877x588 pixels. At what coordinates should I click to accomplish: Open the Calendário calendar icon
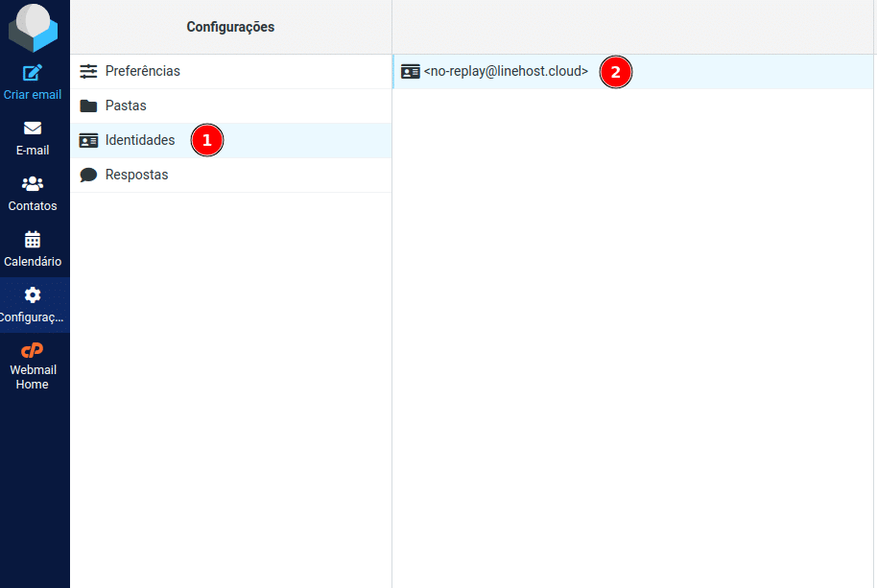[x=33, y=240]
